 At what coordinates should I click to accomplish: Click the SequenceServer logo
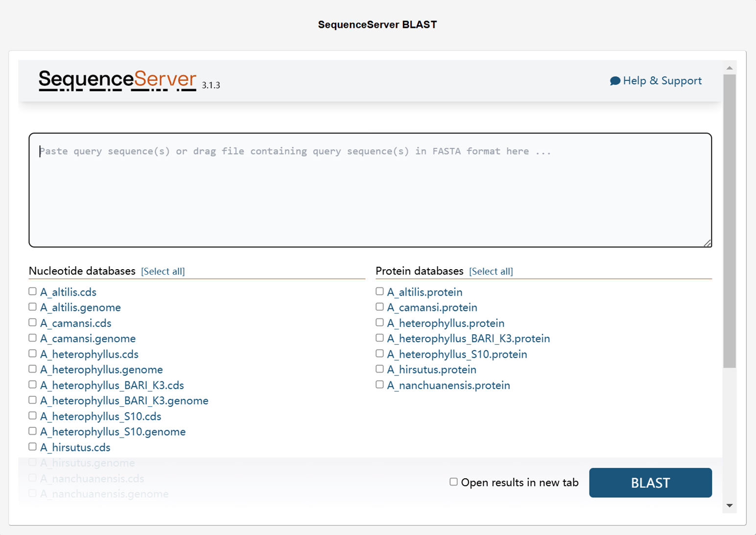pos(117,80)
